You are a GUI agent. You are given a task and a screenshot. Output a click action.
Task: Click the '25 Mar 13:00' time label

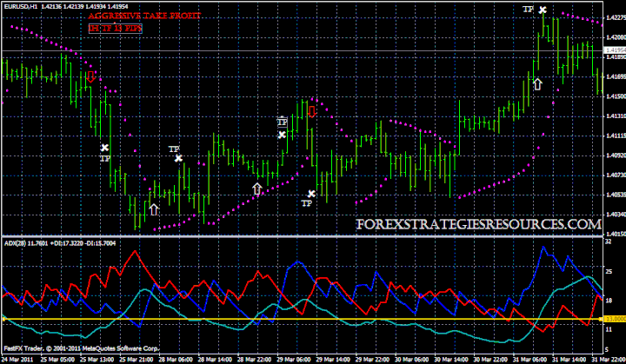(x=97, y=360)
